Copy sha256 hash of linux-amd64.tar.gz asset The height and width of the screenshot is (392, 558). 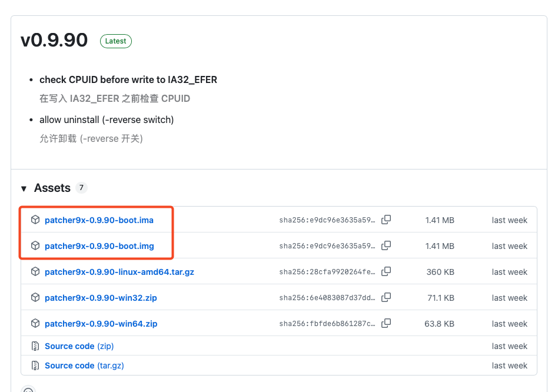point(386,272)
